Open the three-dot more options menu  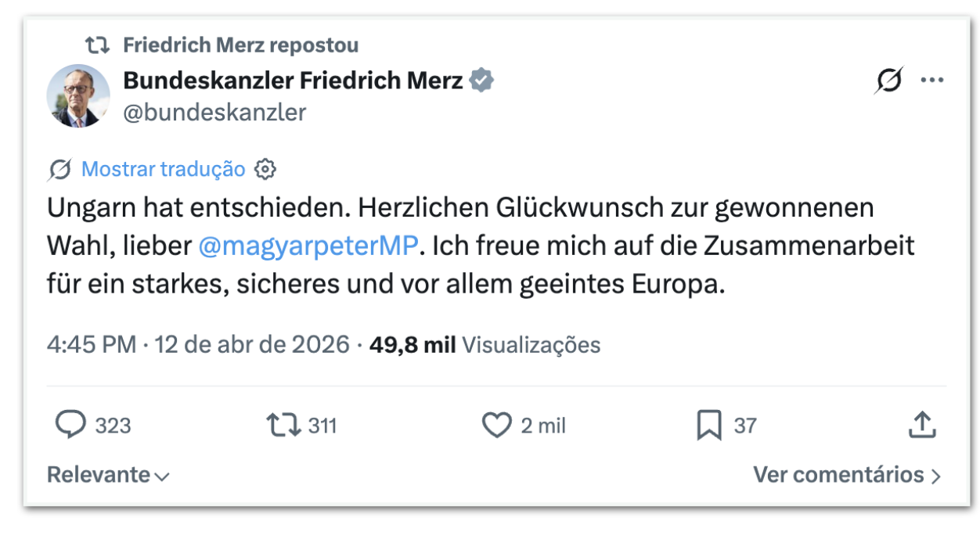click(x=931, y=81)
